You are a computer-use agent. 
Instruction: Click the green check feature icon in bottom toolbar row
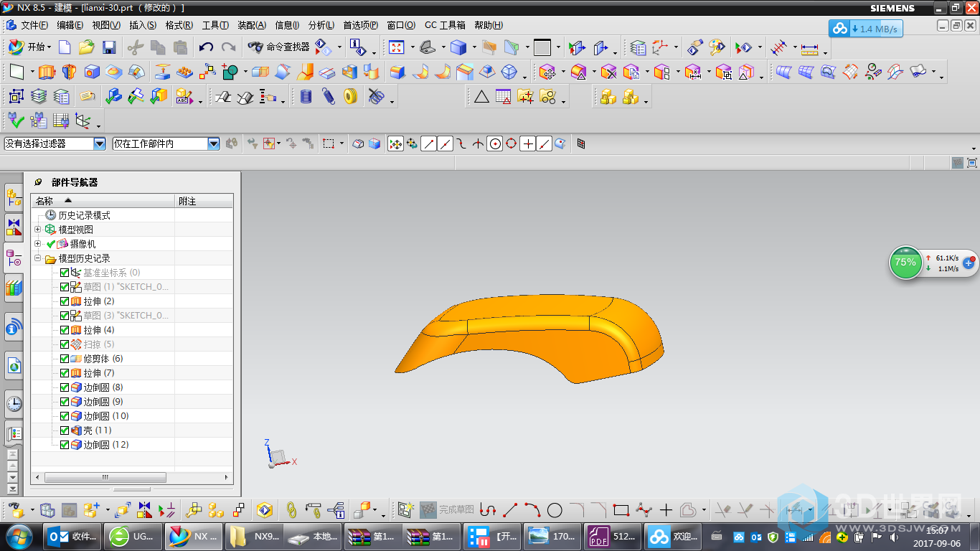pos(16,121)
